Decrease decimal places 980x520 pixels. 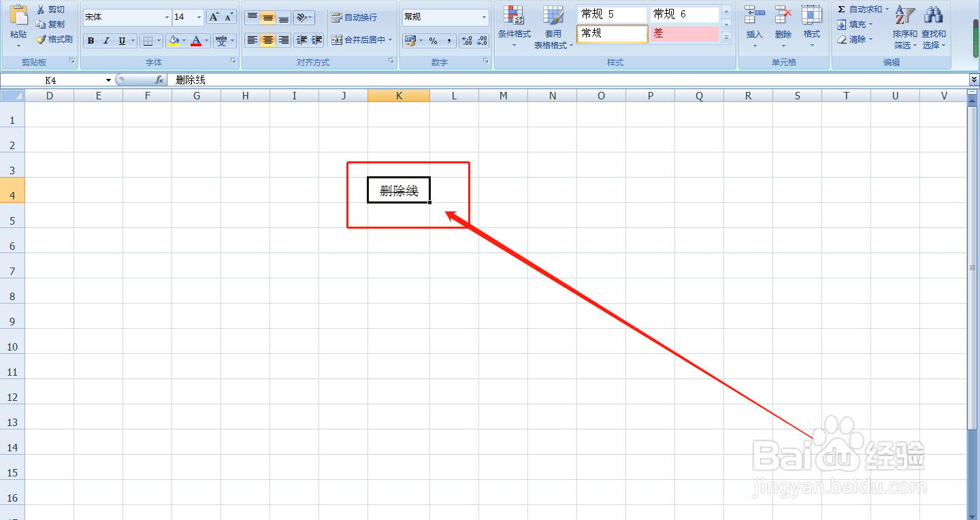(x=482, y=41)
